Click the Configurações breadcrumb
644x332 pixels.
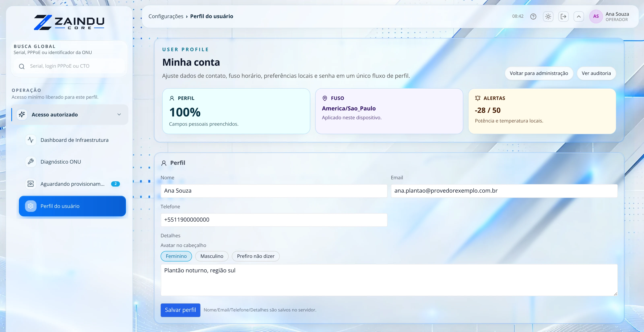click(x=166, y=16)
